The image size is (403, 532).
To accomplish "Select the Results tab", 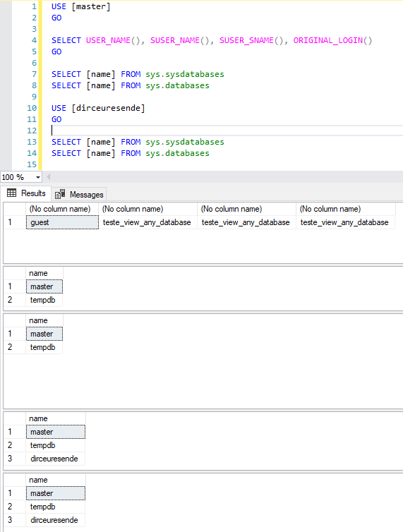I will point(26,193).
